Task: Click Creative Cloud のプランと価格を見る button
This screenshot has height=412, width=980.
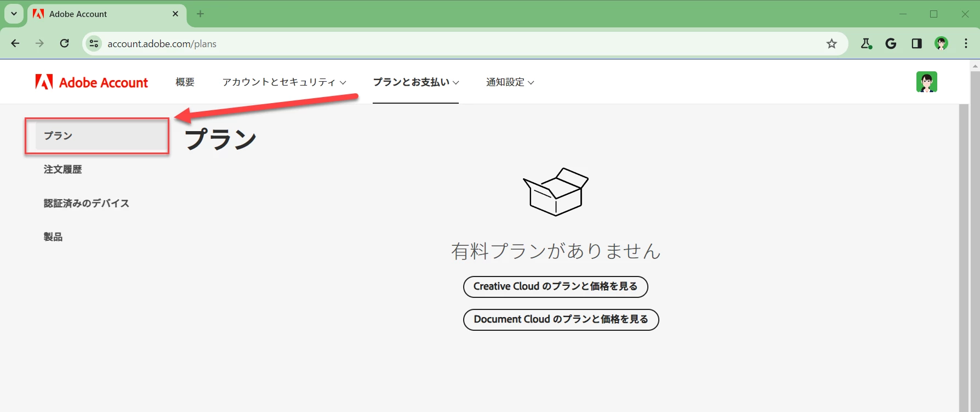Action: pos(556,286)
